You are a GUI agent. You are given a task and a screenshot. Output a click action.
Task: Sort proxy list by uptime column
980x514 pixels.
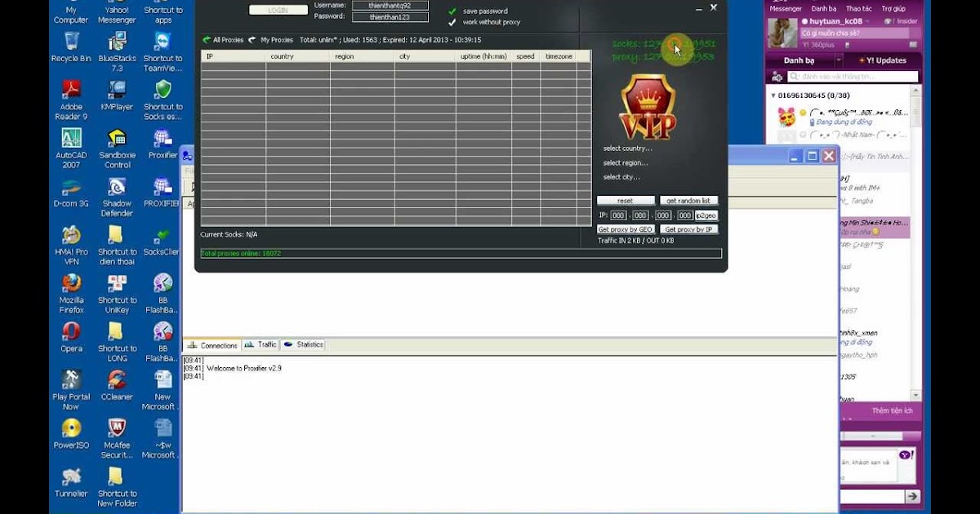[x=483, y=56]
